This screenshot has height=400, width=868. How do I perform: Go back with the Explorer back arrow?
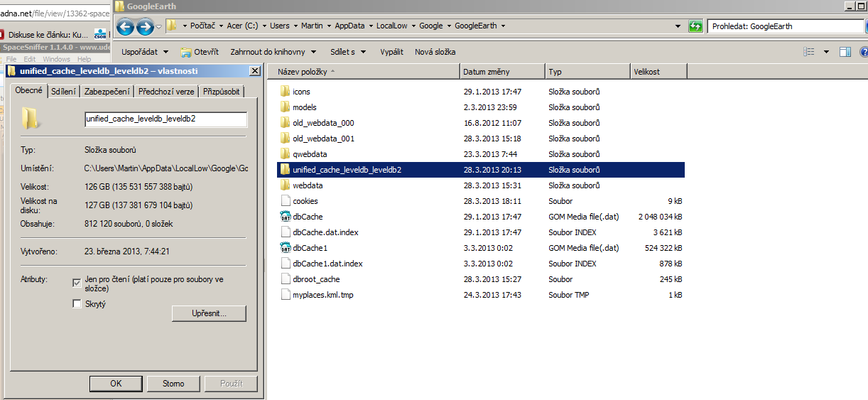point(126,27)
